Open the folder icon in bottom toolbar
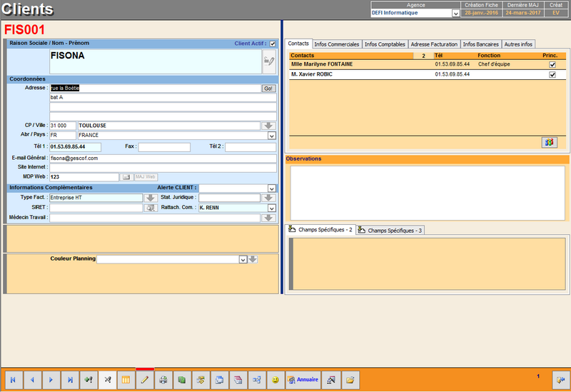This screenshot has height=392, width=571. click(x=350, y=380)
